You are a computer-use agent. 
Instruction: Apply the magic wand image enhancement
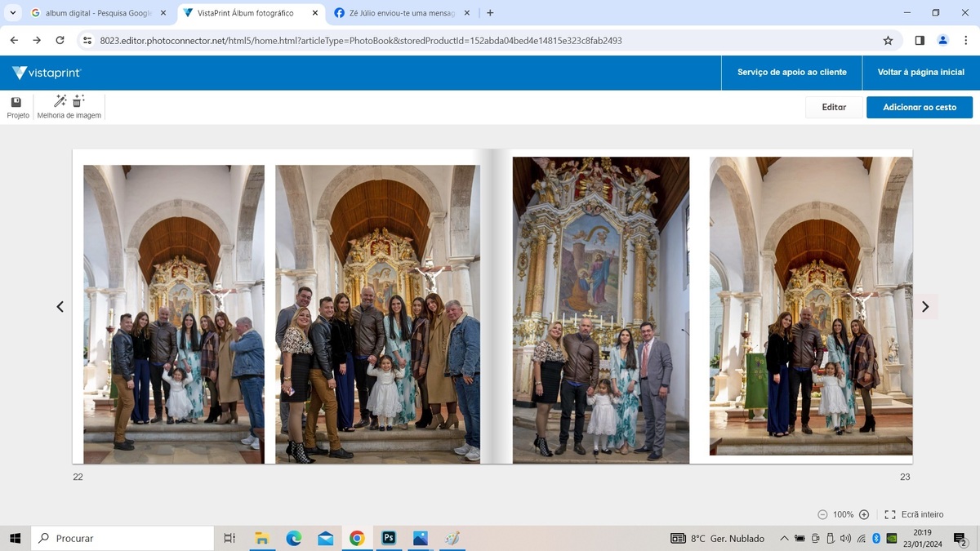click(x=60, y=101)
